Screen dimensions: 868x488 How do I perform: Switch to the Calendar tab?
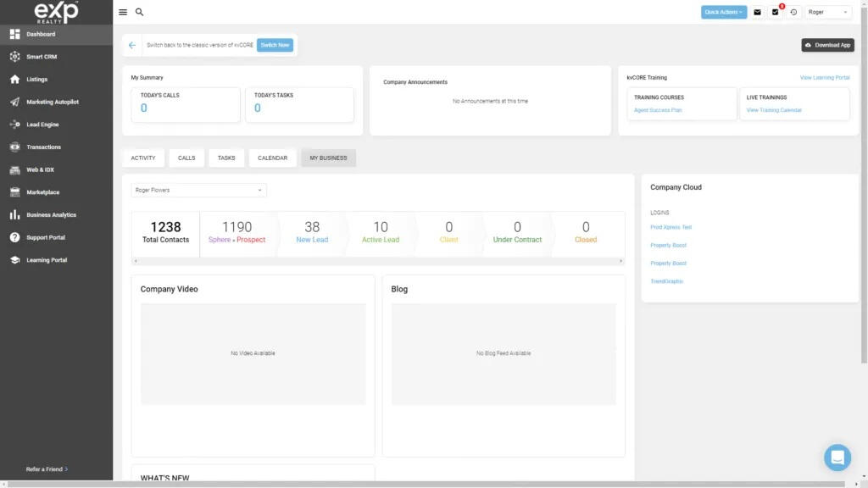tap(272, 158)
